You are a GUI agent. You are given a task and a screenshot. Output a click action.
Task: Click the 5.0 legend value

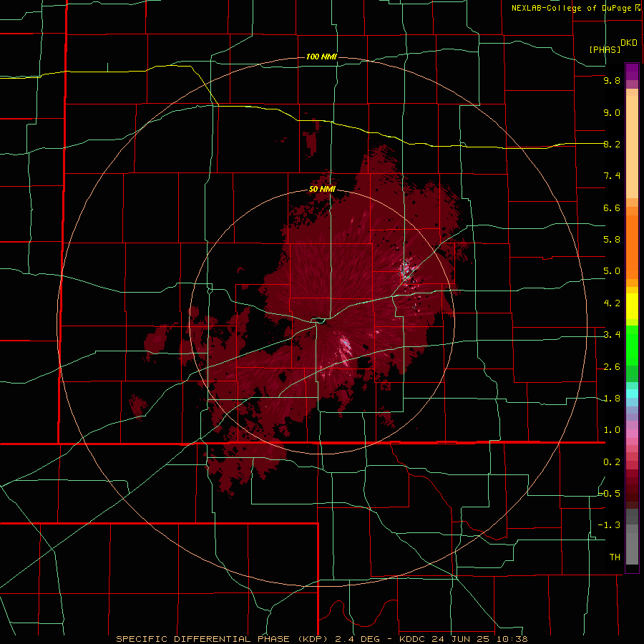tap(612, 271)
